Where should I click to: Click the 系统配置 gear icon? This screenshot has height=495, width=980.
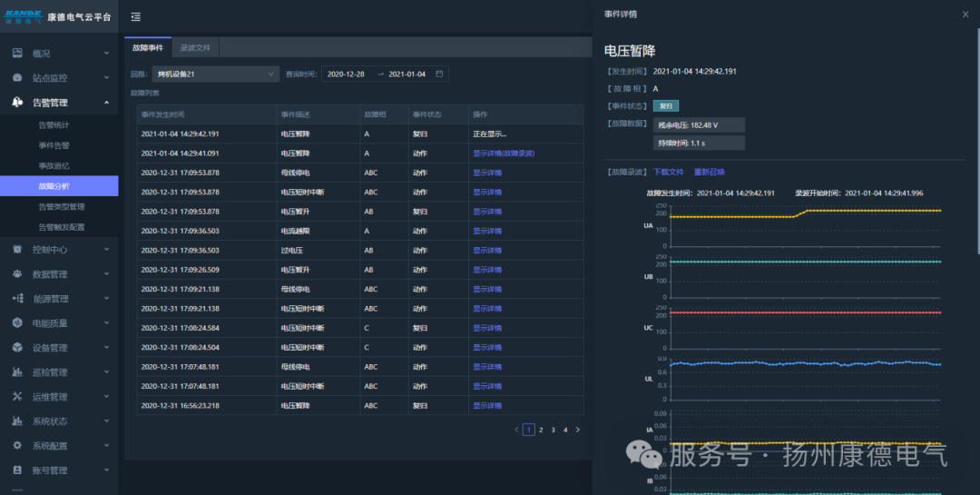[17, 446]
